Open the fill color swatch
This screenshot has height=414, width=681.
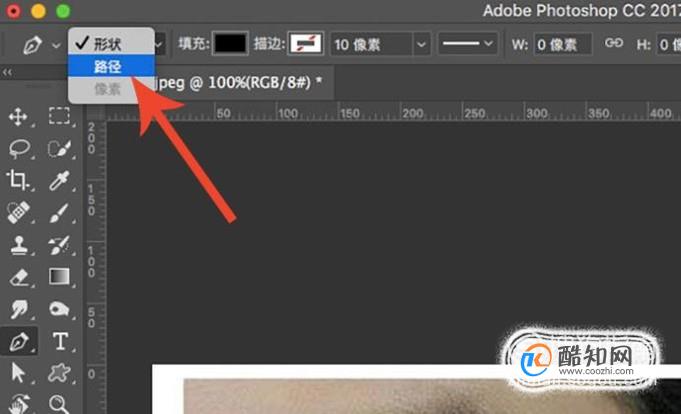(x=230, y=43)
